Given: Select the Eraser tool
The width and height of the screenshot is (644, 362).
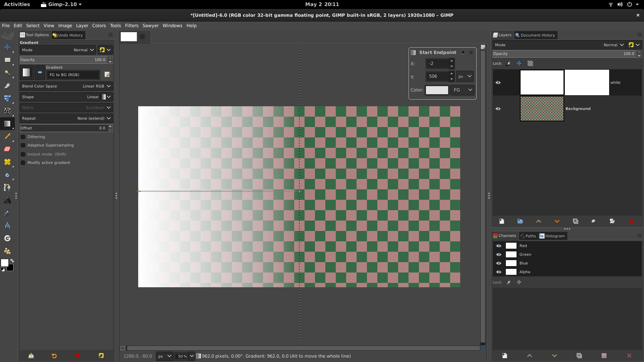Looking at the screenshot, I should (7, 149).
